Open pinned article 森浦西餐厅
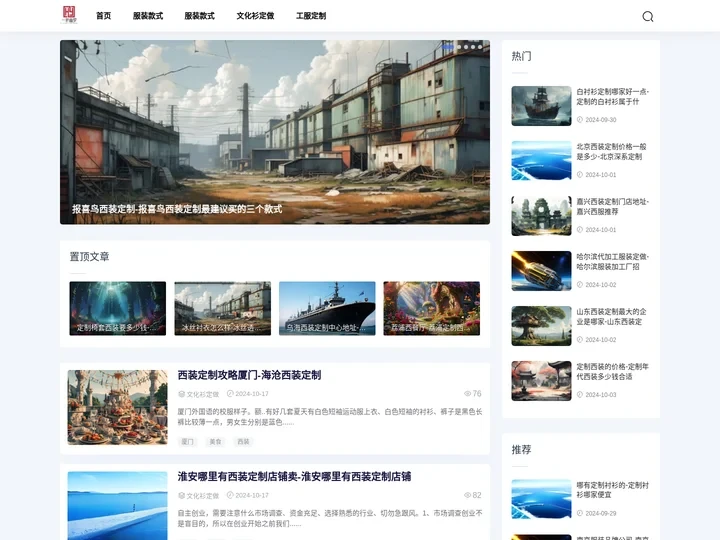Image resolution: width=720 pixels, height=540 pixels. [432, 308]
